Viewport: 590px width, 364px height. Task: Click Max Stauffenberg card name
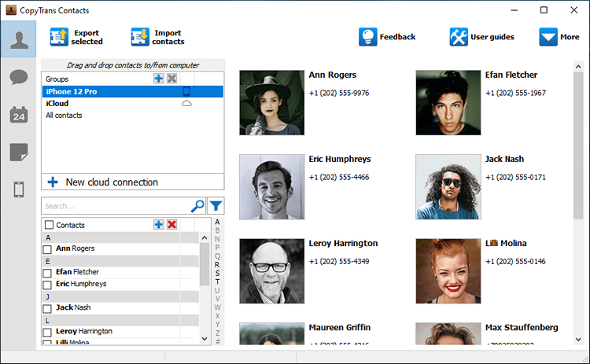pyautogui.click(x=522, y=328)
